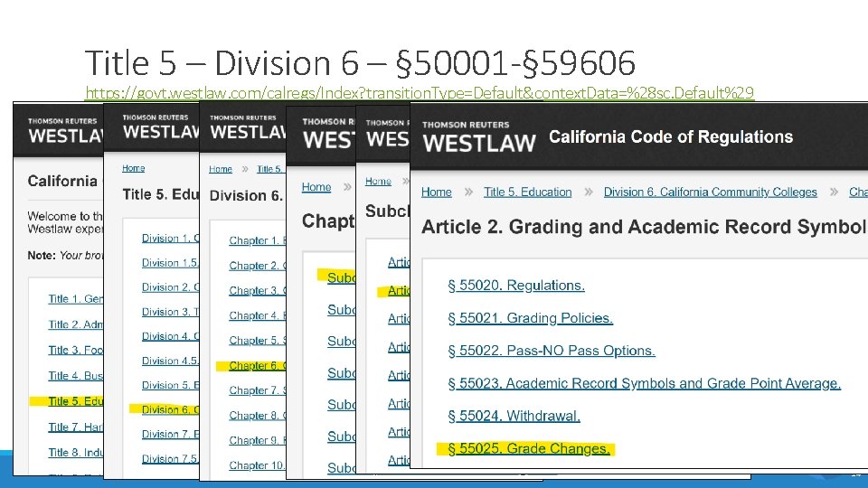The height and width of the screenshot is (488, 868).
Task: Open Title 7 link in first window
Action: pyautogui.click(x=75, y=427)
